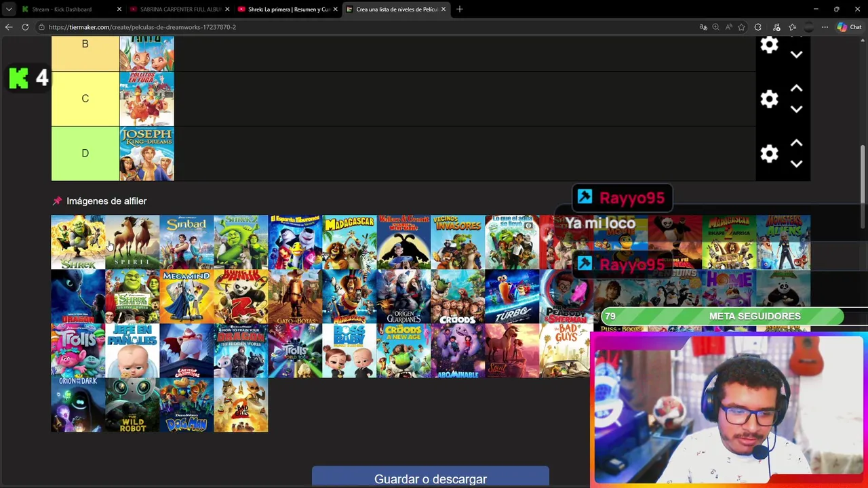
Task: Click the green D tier label
Action: tap(85, 154)
